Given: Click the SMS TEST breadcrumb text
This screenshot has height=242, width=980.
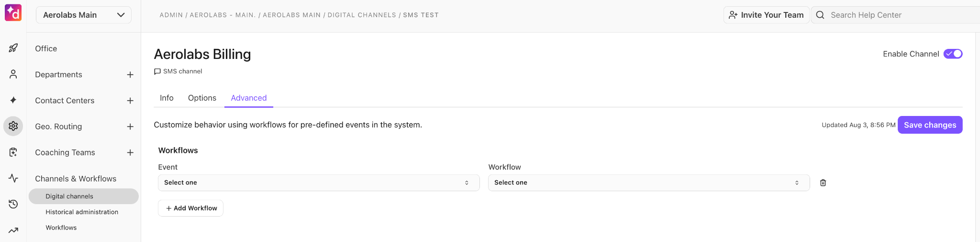Looking at the screenshot, I should 421,15.
